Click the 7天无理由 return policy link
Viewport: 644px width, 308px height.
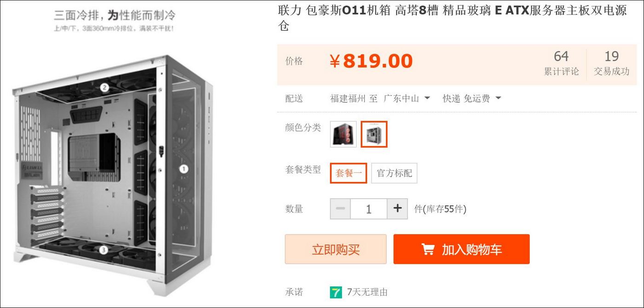367,292
